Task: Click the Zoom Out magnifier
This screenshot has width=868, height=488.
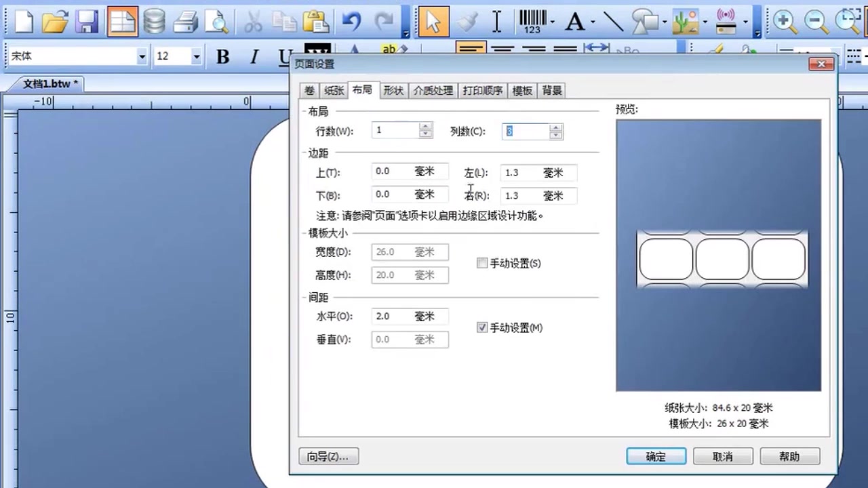Action: [816, 22]
